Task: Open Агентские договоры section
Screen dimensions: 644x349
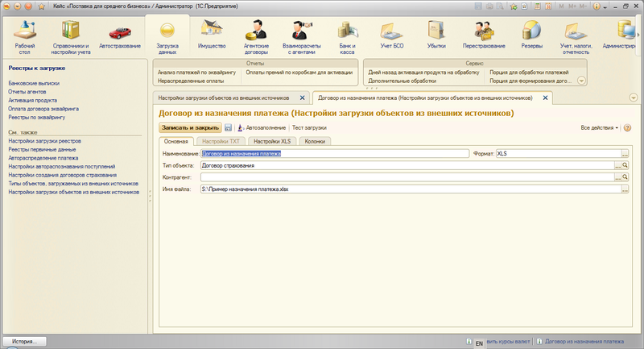Action: click(256, 37)
